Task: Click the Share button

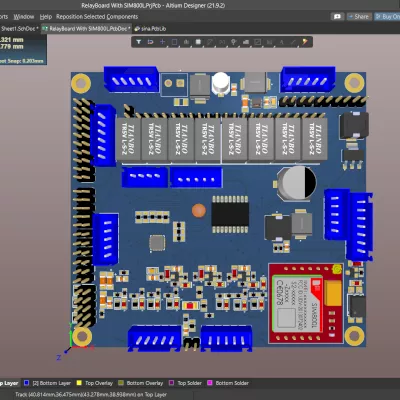Action: click(359, 16)
